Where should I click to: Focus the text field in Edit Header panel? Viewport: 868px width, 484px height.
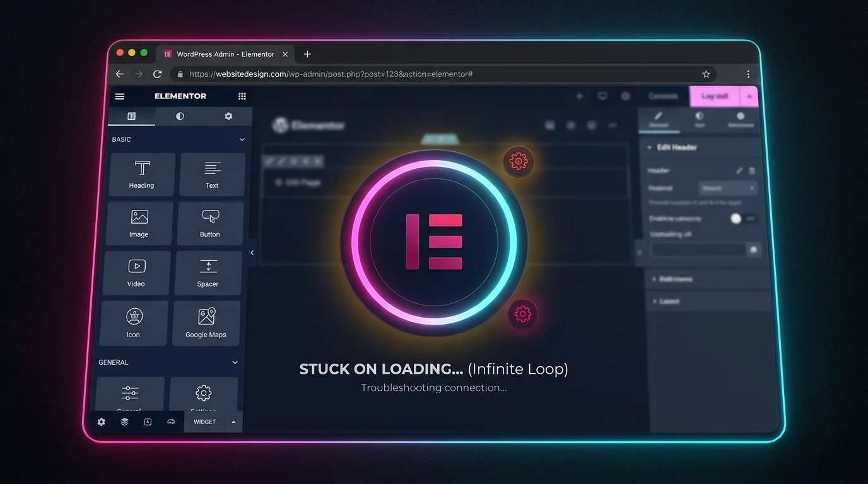(699, 250)
